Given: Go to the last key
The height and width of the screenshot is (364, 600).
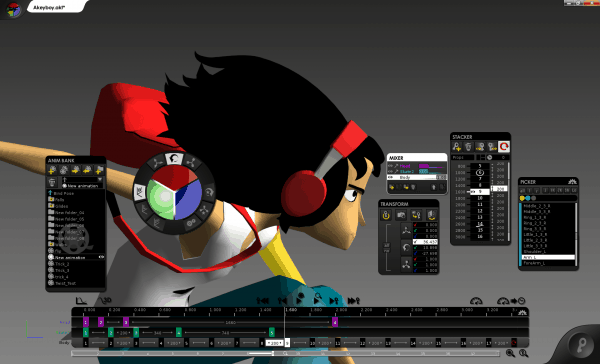Looking at the screenshot, I should coord(354,301).
